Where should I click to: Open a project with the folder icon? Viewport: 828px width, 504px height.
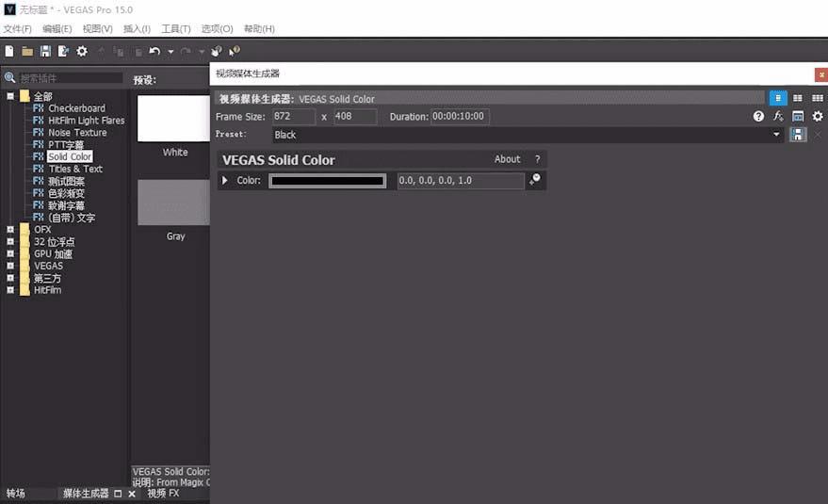pos(27,51)
